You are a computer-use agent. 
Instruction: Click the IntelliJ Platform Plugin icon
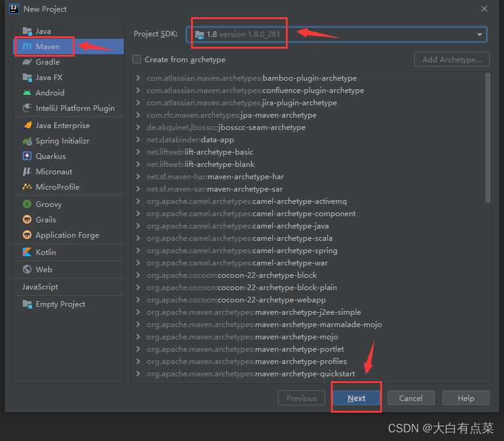tap(27, 108)
